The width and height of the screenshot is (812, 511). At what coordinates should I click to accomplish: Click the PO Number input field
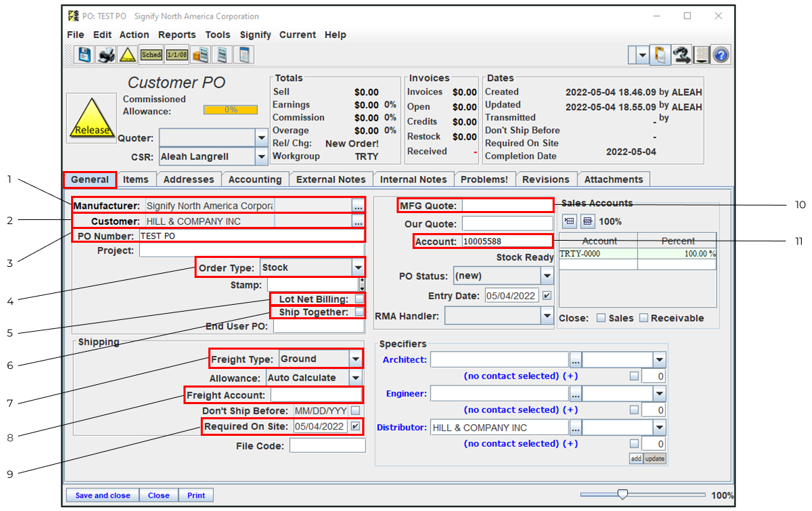pos(252,236)
